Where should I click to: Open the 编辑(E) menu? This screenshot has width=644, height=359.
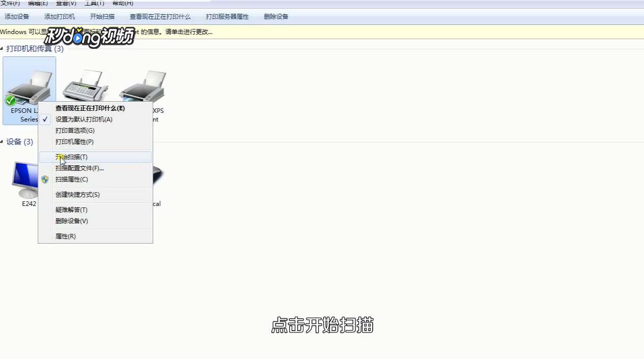pos(38,3)
